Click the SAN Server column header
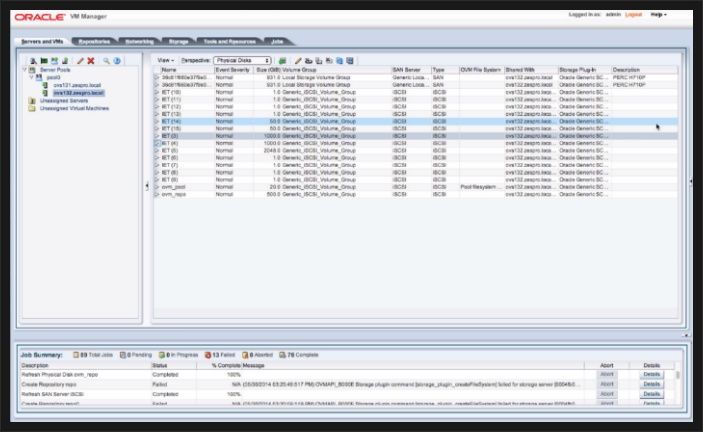 point(411,70)
